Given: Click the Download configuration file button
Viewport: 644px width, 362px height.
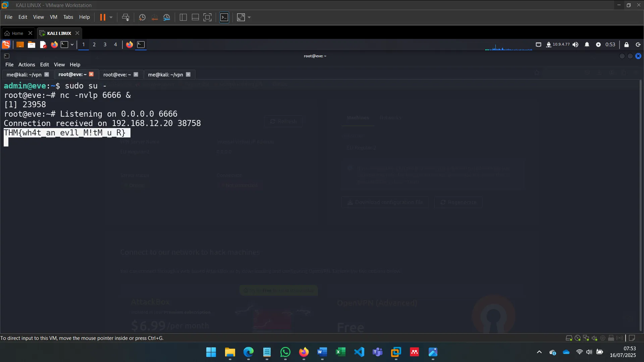Looking at the screenshot, I should pos(385,202).
